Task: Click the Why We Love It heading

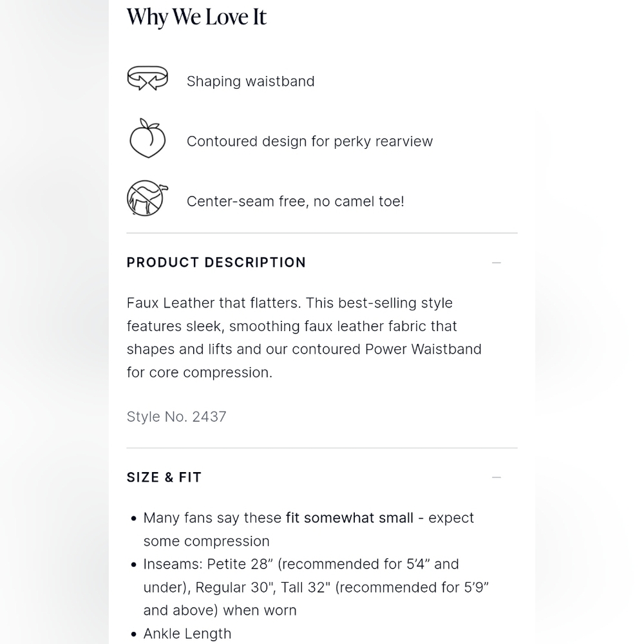Action: point(196,17)
